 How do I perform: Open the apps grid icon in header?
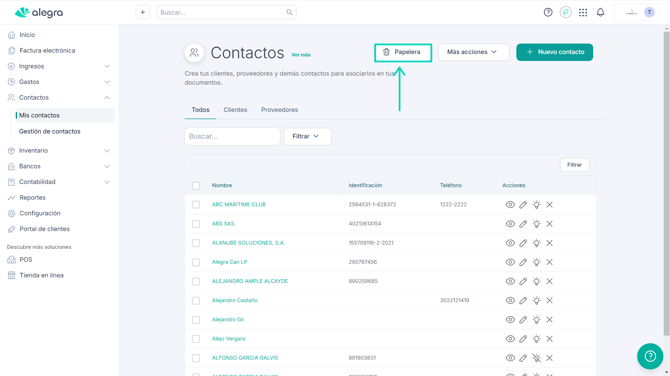click(x=583, y=12)
